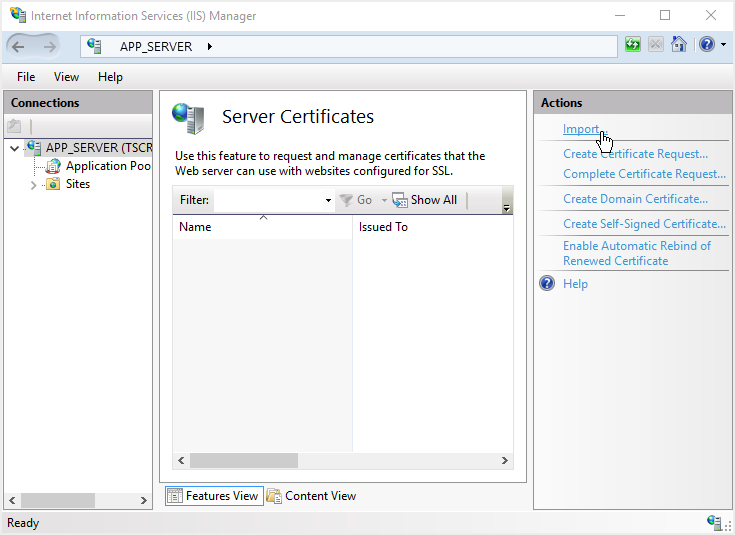Viewport: 735px width, 535px height.
Task: Open the View menu
Action: click(66, 77)
